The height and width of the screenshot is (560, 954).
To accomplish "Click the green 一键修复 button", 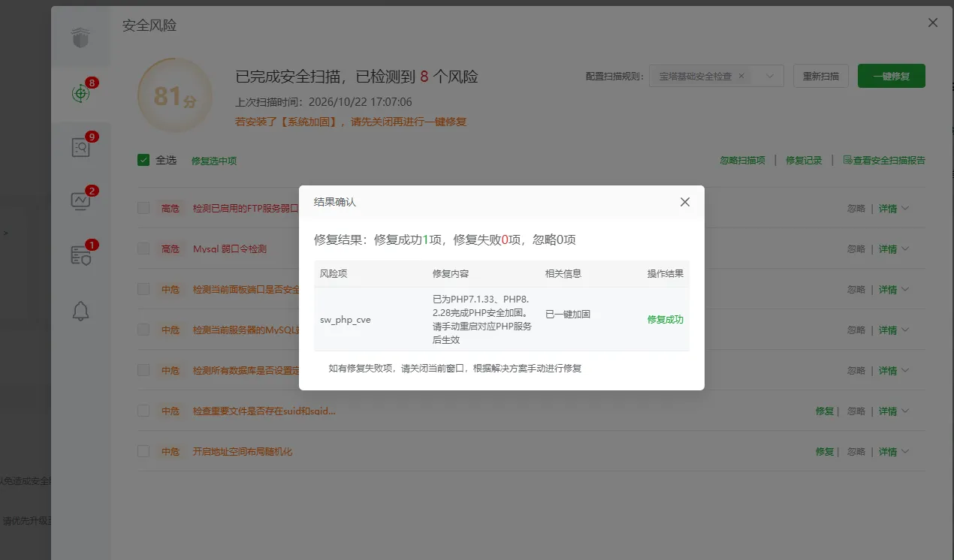I will [892, 76].
